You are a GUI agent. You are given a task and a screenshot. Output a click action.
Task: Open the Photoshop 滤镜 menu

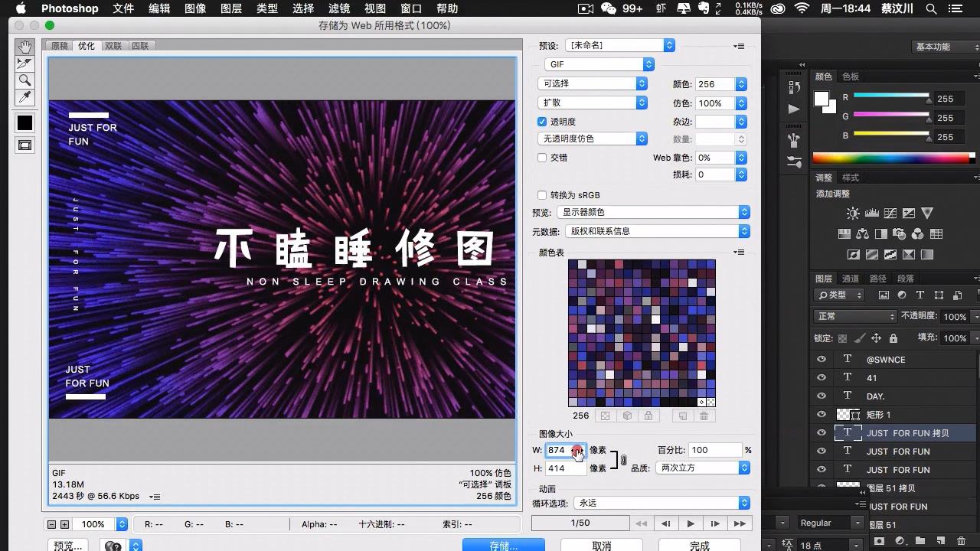coord(339,8)
